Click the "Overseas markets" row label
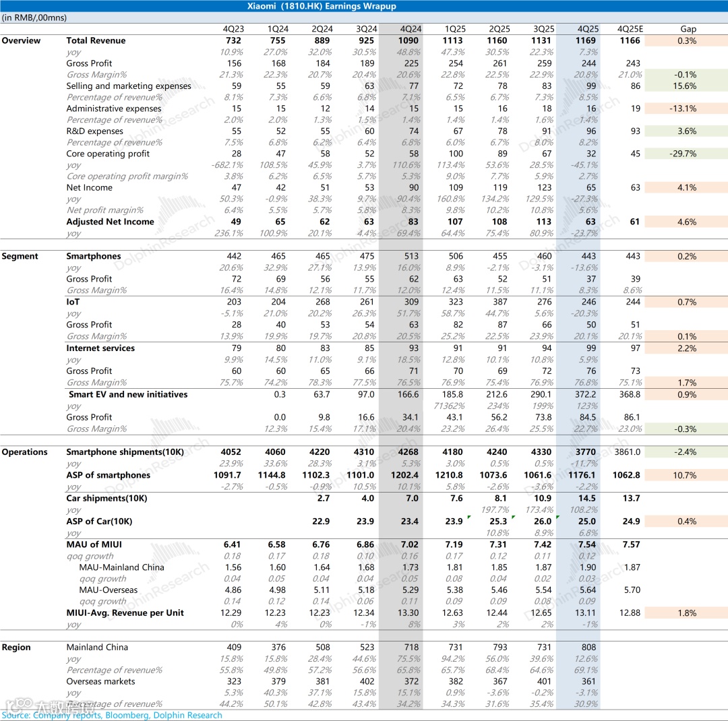Viewport: 728px width, 721px height. pyautogui.click(x=100, y=681)
